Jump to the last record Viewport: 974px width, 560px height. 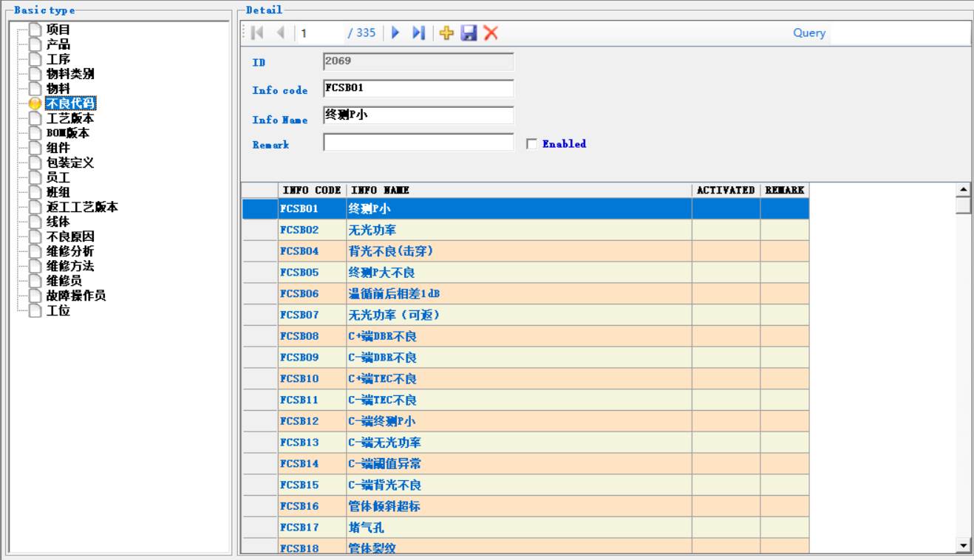[418, 33]
